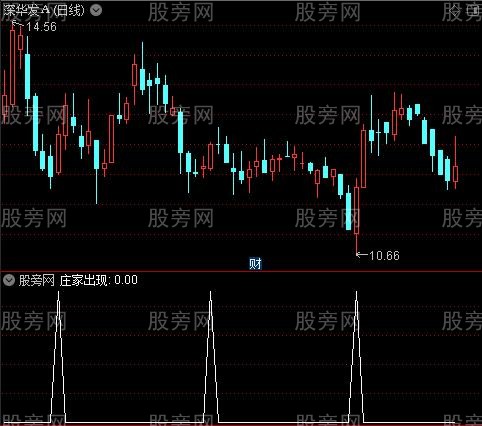Click the 深华发A (日线) stock title
Image resolution: width=482 pixels, height=426 pixels.
[x=44, y=10]
